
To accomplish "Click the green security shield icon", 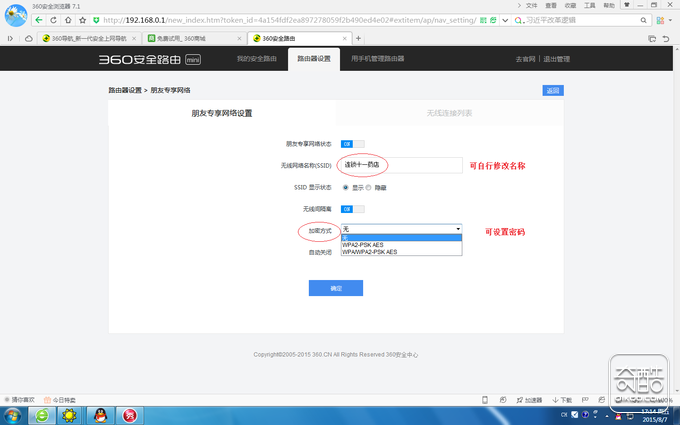I will (x=96, y=20).
